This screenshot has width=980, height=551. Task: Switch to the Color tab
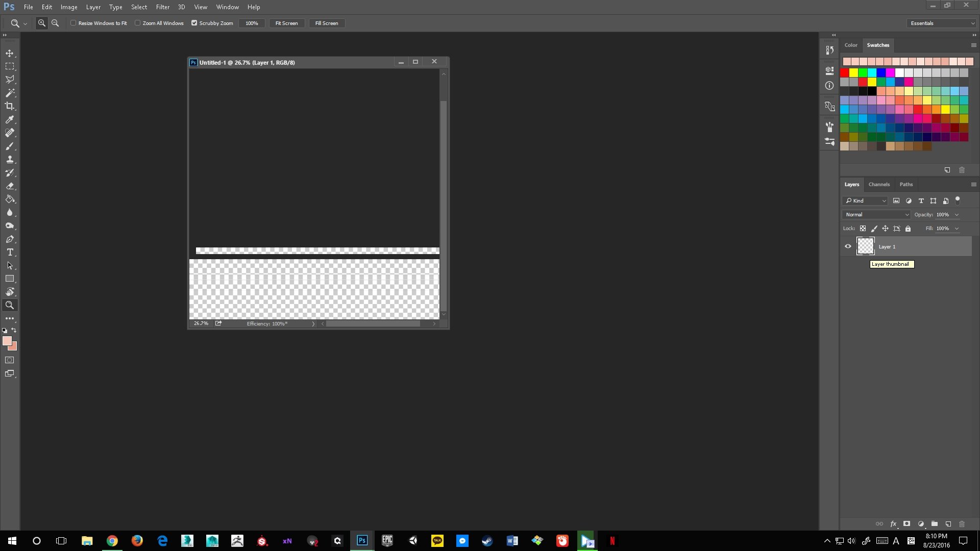(x=851, y=45)
